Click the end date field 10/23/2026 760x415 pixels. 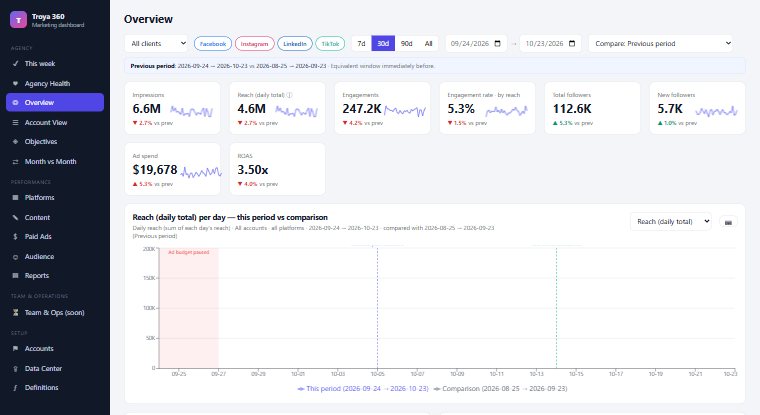point(550,44)
